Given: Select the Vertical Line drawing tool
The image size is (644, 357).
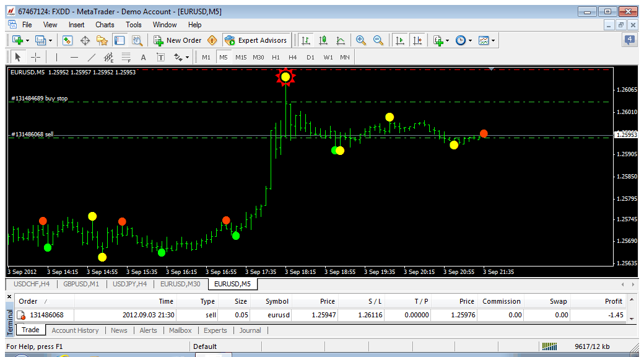Looking at the screenshot, I should pyautogui.click(x=57, y=57).
